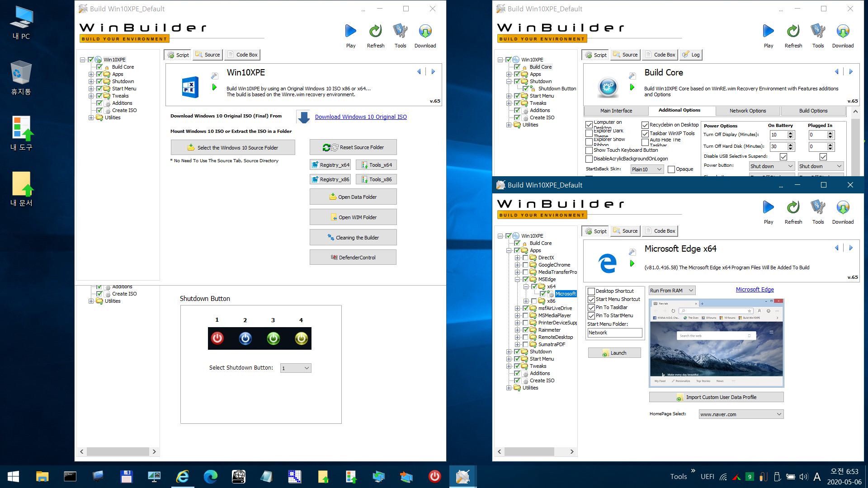This screenshot has width=868, height=488.
Task: Toggle Recyclebin on Desktop checkbox
Action: (x=645, y=125)
